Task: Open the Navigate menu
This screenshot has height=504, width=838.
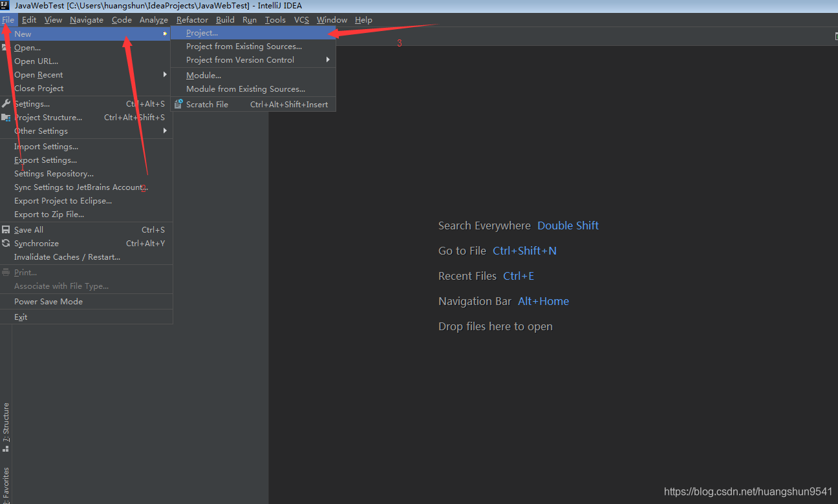Action: coord(87,20)
